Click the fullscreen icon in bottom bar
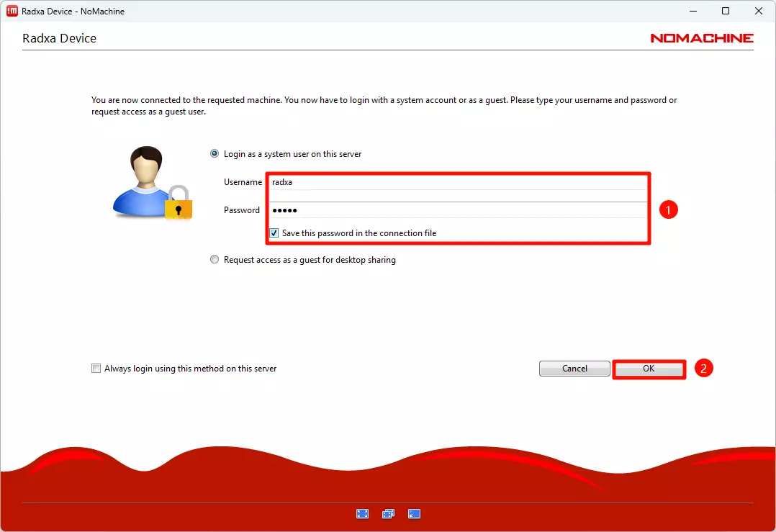The width and height of the screenshot is (776, 532). 362,513
